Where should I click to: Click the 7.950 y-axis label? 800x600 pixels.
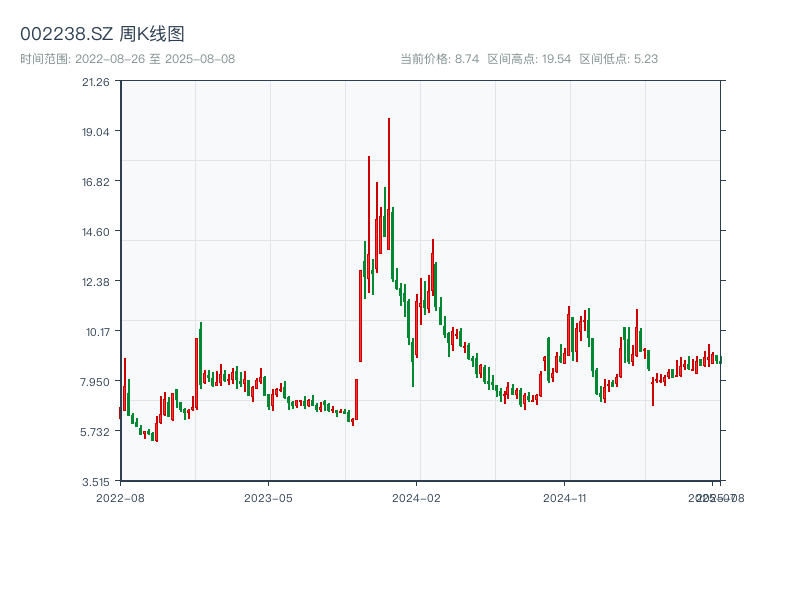(95, 382)
